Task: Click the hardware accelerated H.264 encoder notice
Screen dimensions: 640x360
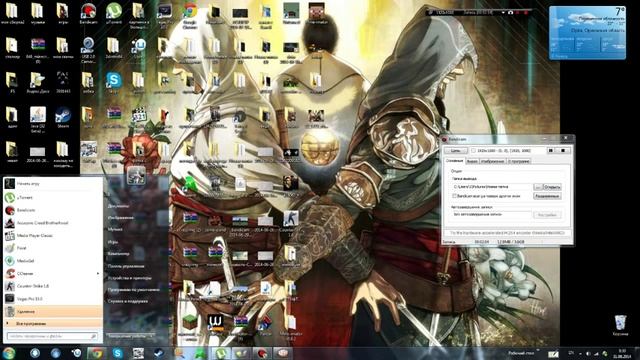Action: [507, 233]
